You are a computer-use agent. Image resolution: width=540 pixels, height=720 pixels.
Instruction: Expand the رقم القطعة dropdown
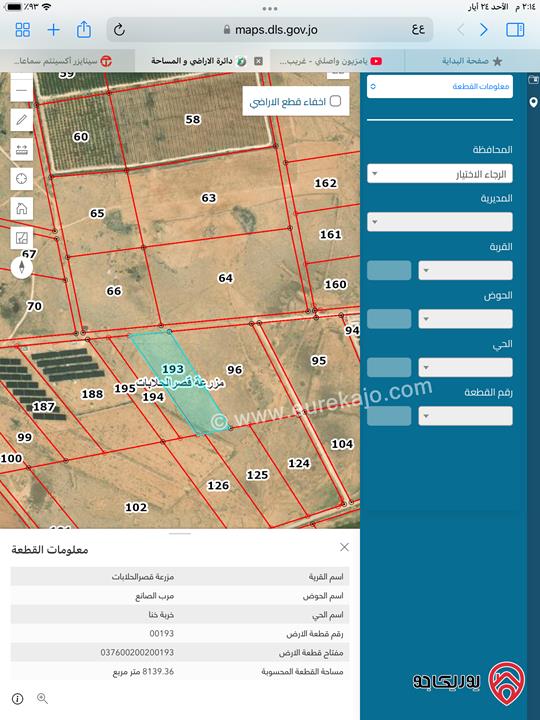(x=466, y=416)
